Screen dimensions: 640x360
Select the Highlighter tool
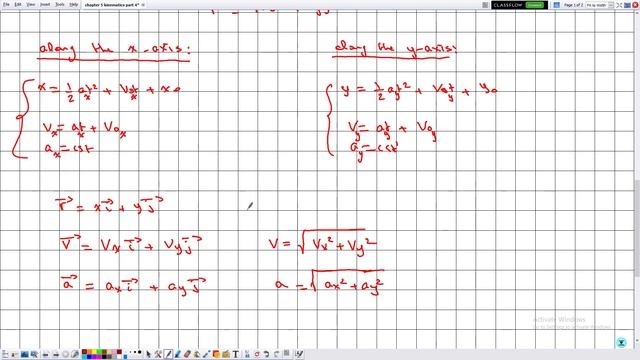pyautogui.click(x=178, y=354)
